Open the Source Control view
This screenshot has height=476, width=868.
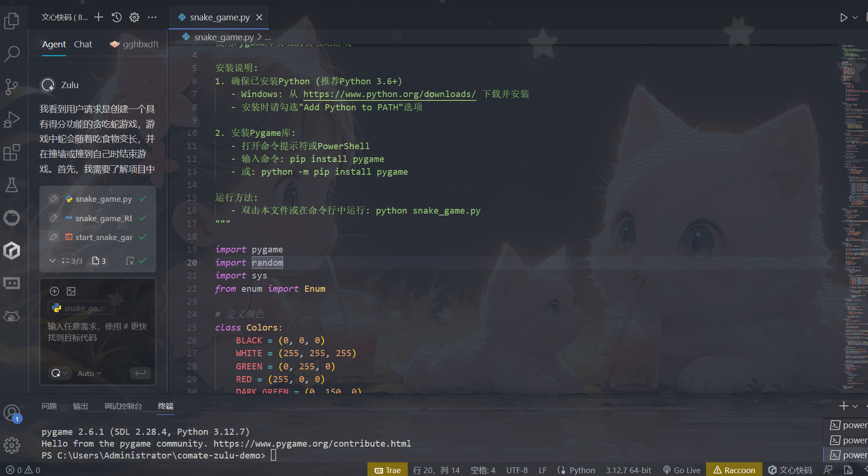(12, 87)
